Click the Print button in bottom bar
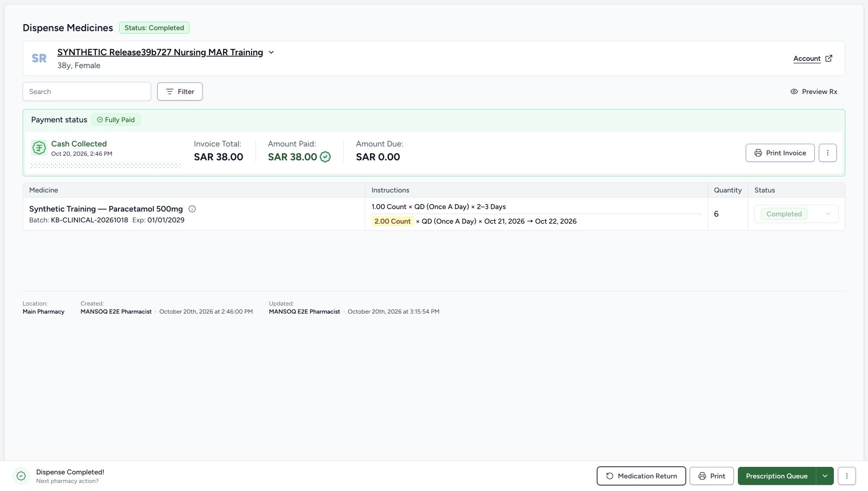Screen dimensions: 868x491 pos(712,476)
